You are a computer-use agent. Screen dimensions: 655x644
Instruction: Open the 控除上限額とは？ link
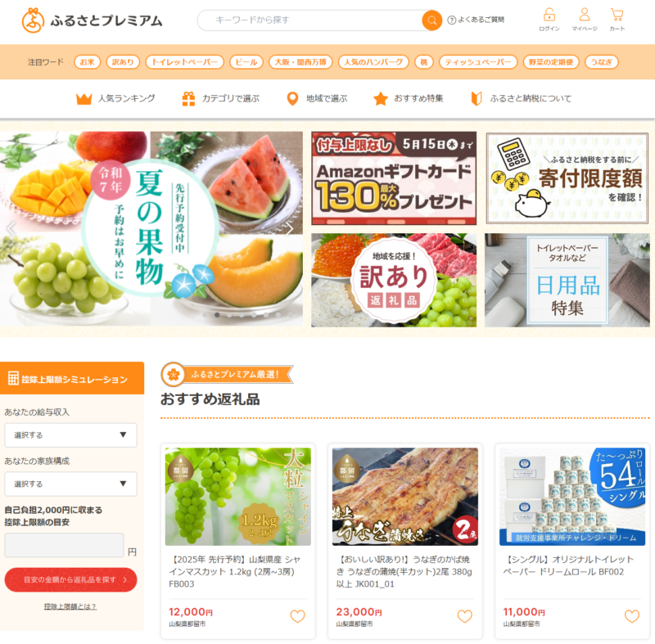pos(70,606)
